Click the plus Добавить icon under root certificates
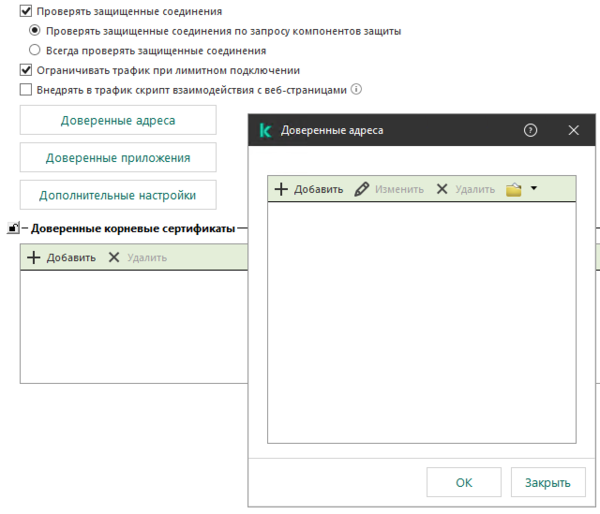600x514 pixels. click(x=34, y=257)
